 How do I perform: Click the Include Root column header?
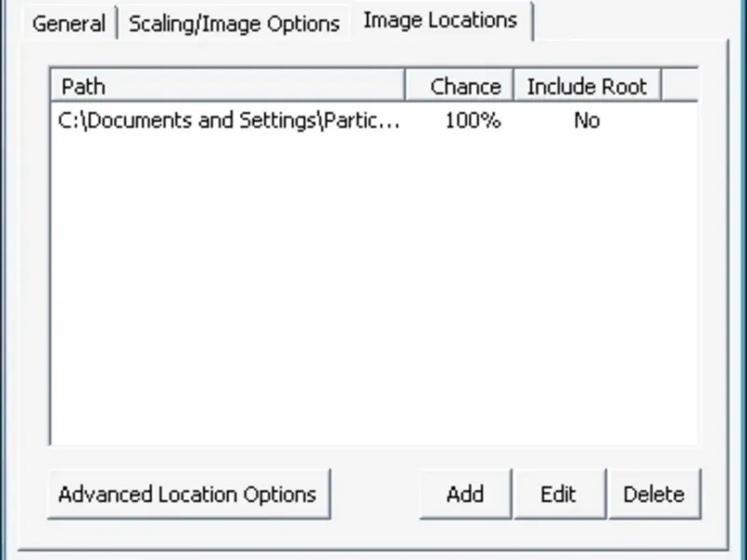[586, 87]
